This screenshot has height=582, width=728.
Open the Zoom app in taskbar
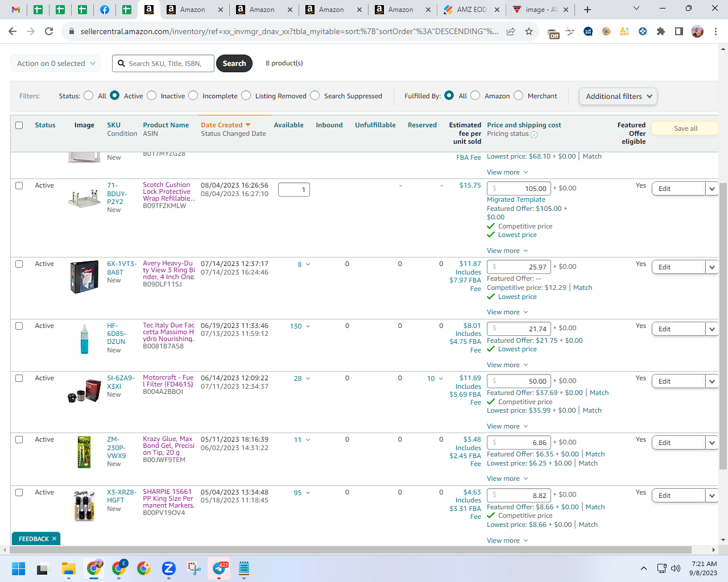[x=169, y=568]
